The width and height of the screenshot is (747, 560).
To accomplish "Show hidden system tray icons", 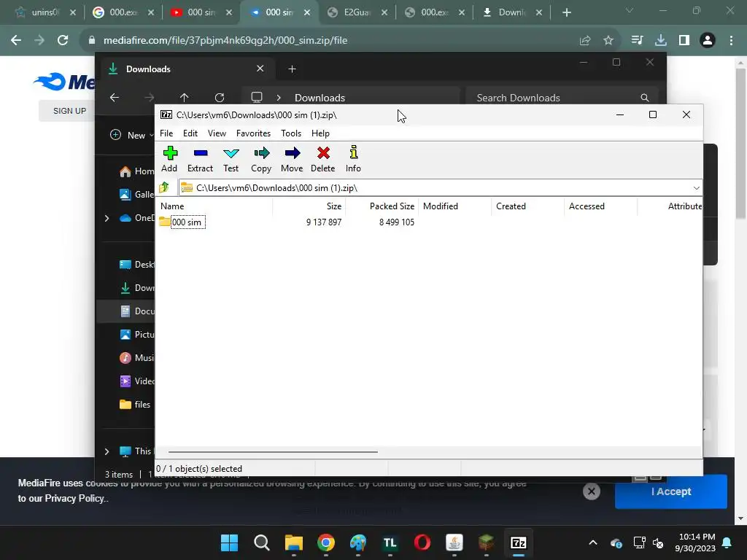I will [x=593, y=542].
